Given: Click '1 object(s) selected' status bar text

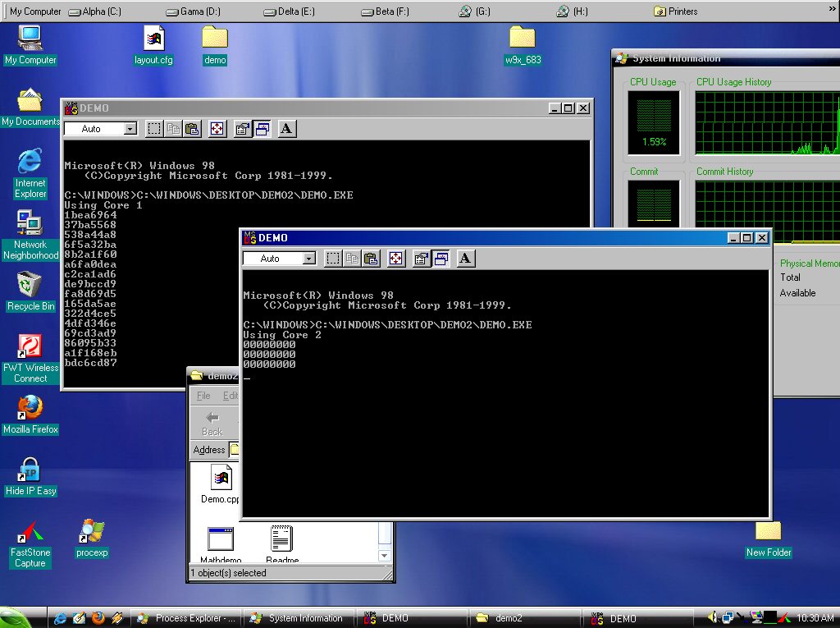Looking at the screenshot, I should coord(229,573).
